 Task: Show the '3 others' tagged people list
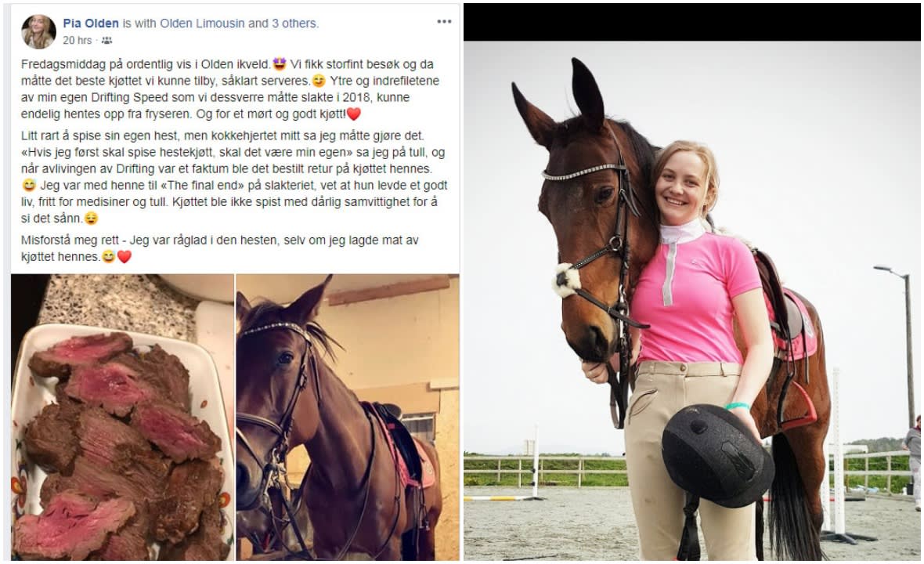[x=294, y=23]
